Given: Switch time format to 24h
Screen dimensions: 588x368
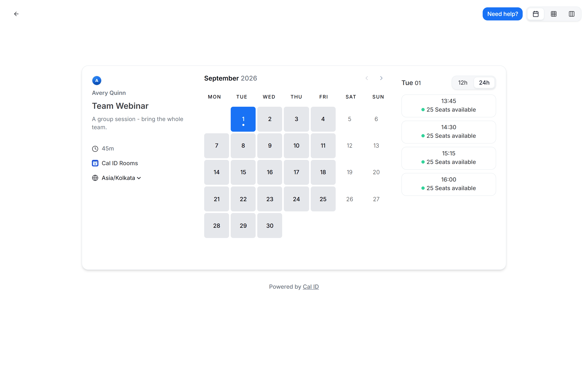Looking at the screenshot, I should 484,83.
